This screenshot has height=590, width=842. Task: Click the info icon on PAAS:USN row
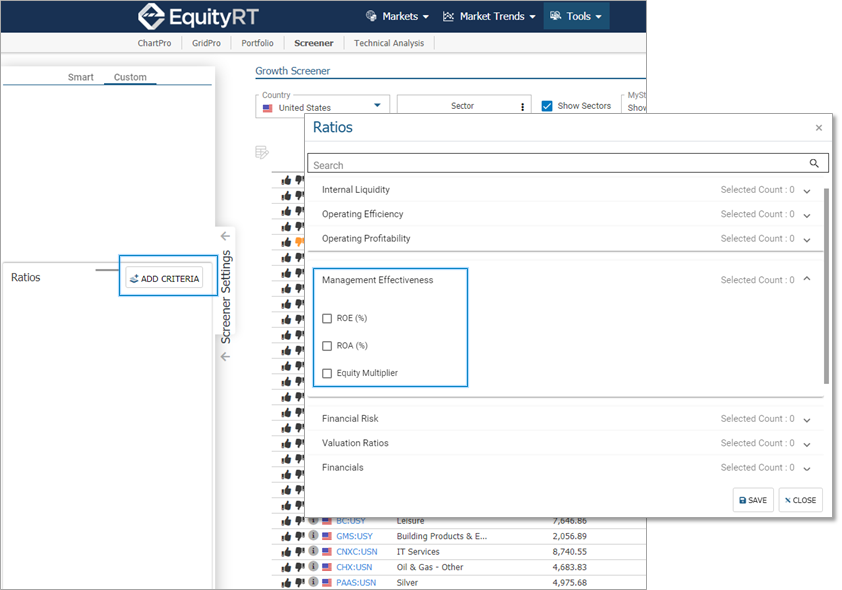coord(313,582)
